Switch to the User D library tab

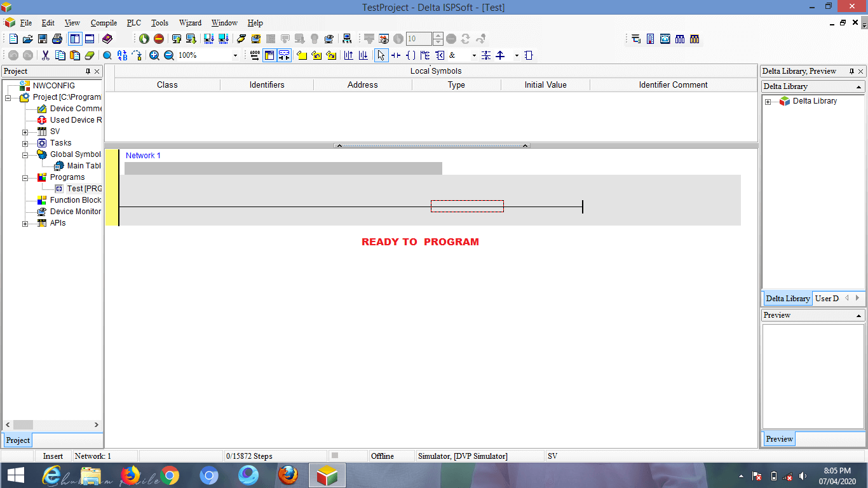(x=827, y=298)
